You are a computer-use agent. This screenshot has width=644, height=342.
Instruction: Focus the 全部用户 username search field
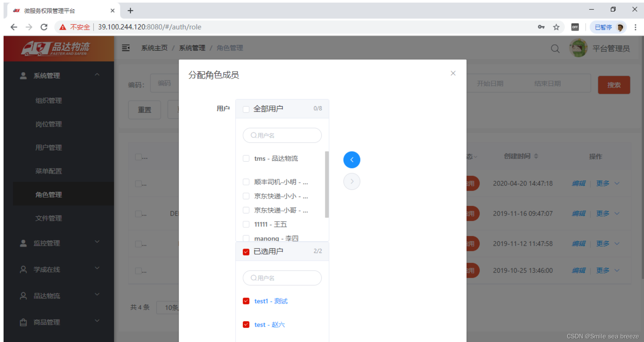(x=282, y=135)
